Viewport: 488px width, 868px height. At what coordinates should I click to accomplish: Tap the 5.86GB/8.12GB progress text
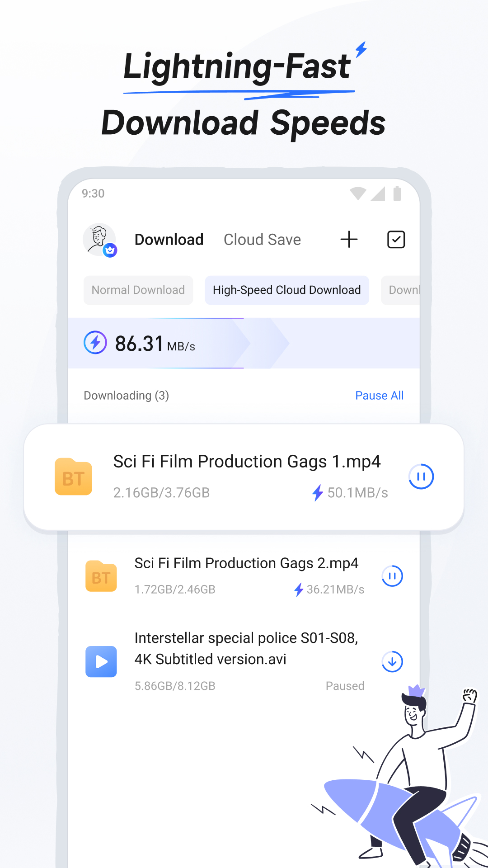point(175,686)
